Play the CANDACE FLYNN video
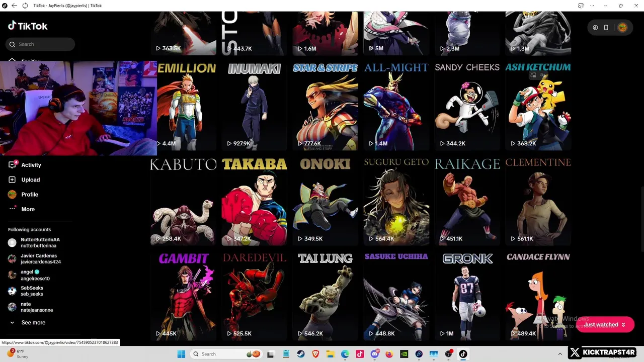This screenshot has width=644, height=362. point(538,296)
